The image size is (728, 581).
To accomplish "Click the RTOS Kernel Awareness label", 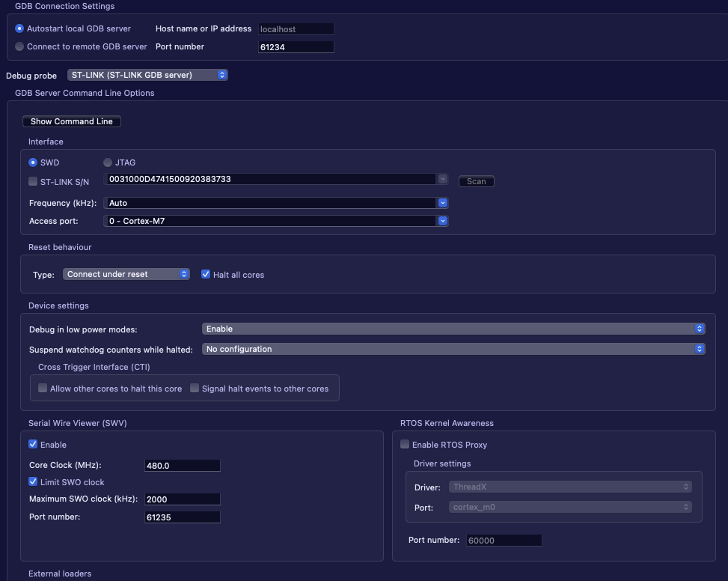I will click(447, 423).
